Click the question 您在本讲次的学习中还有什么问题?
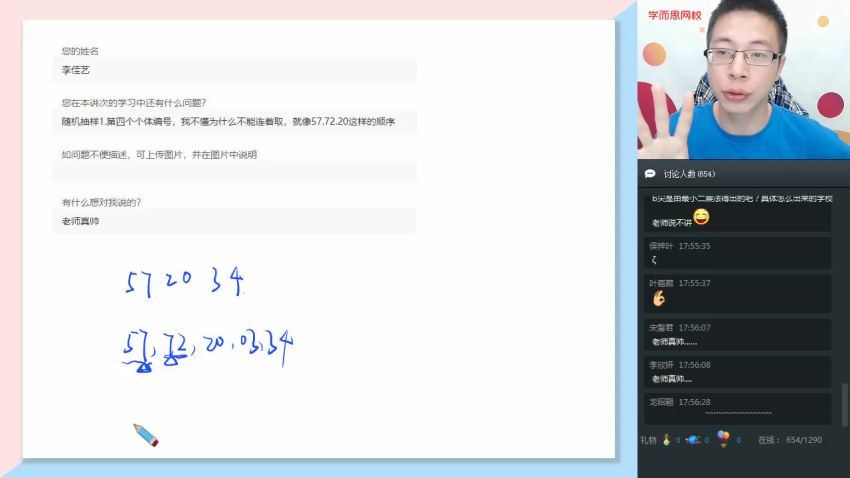 click(133, 102)
